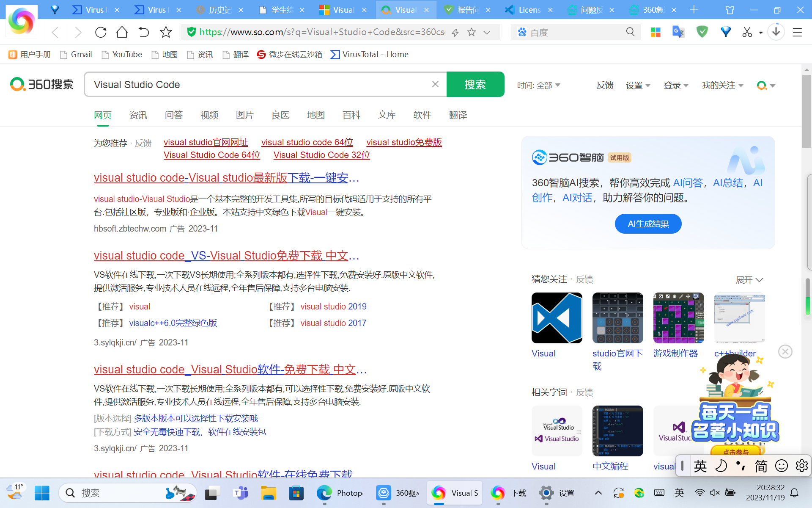
Task: Open the Visual Studio Code logo thumbnail
Action: (557, 318)
